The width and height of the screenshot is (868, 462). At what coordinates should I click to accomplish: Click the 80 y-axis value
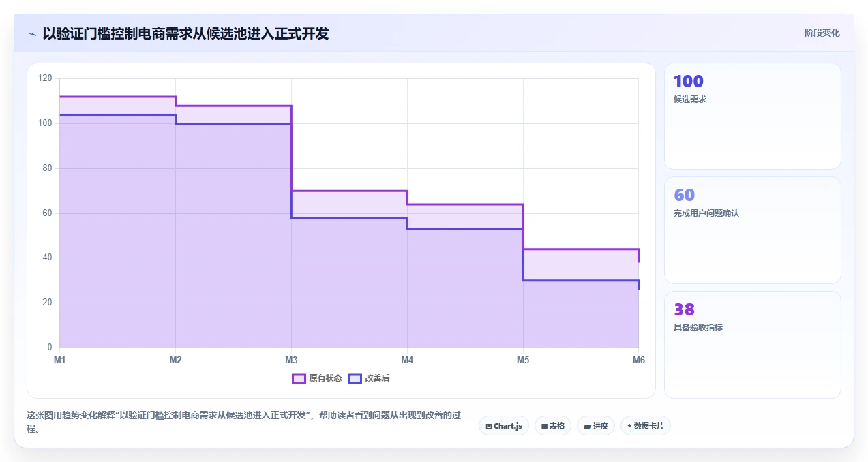click(x=47, y=168)
